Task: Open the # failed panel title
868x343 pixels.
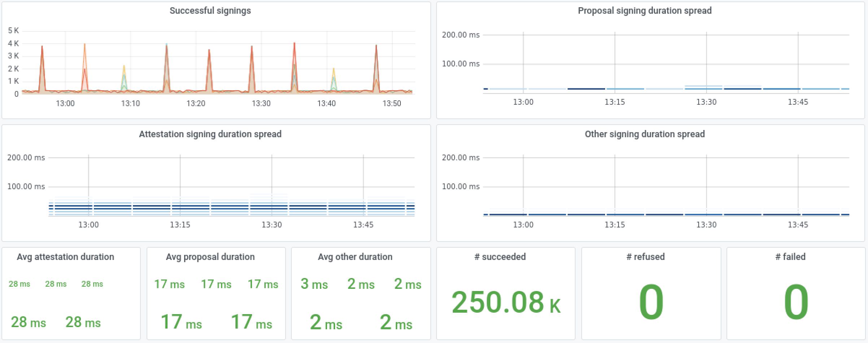Action: pos(790,257)
